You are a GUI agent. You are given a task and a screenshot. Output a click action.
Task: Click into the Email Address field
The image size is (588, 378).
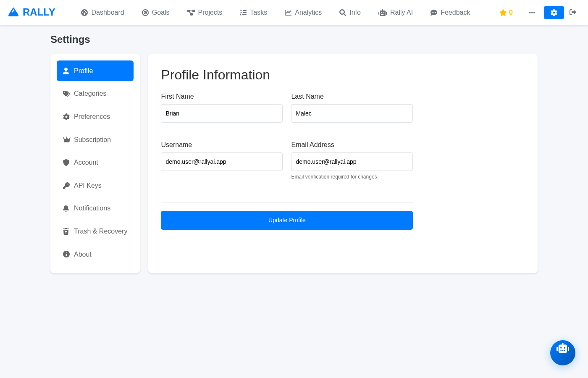pyautogui.click(x=352, y=162)
